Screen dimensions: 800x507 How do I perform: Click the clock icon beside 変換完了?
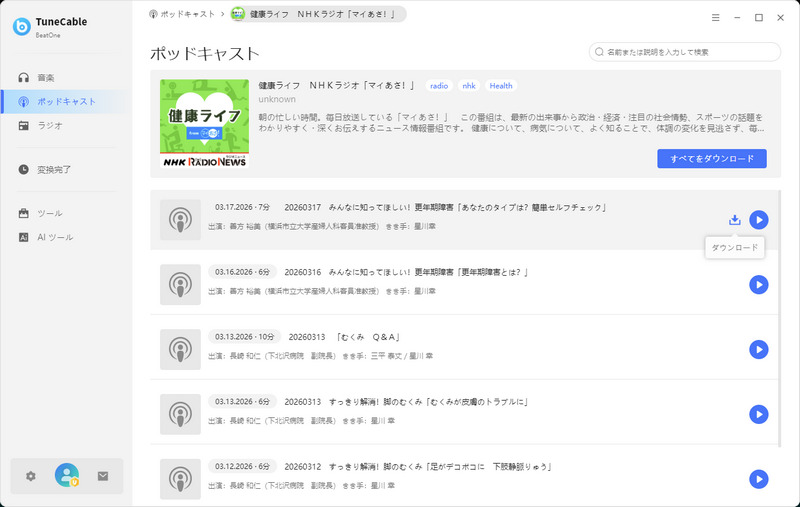23,169
